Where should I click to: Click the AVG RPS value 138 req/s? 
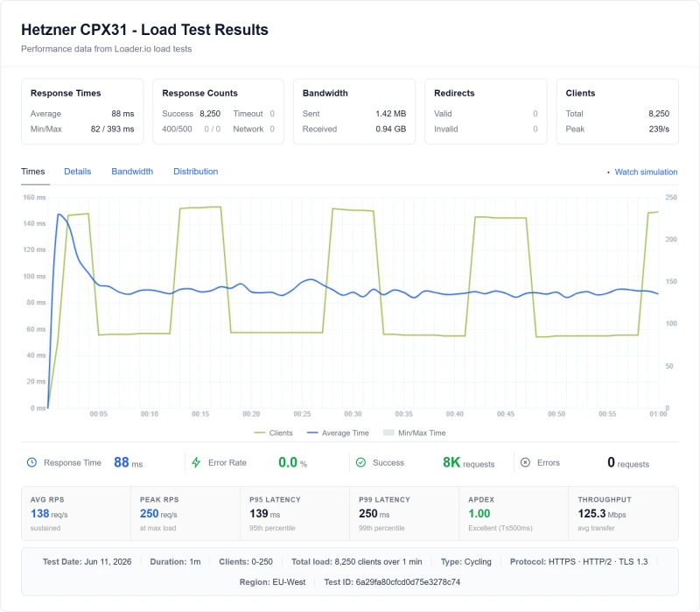[49, 514]
